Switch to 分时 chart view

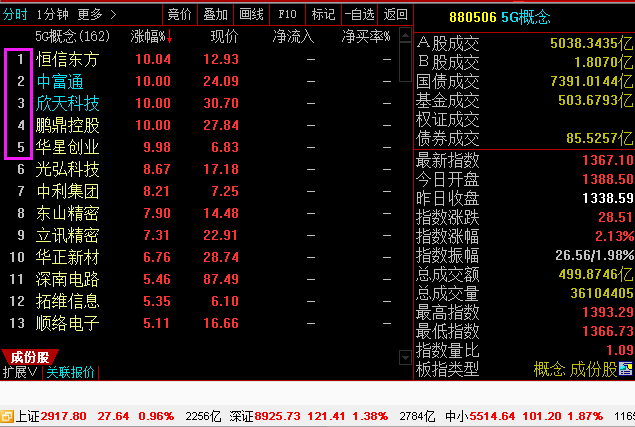pos(15,15)
